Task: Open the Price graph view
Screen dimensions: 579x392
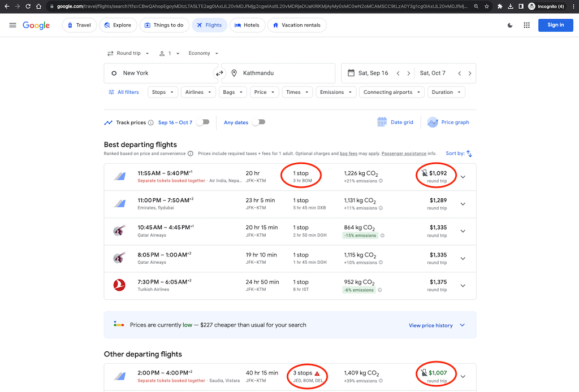Action: (447, 122)
